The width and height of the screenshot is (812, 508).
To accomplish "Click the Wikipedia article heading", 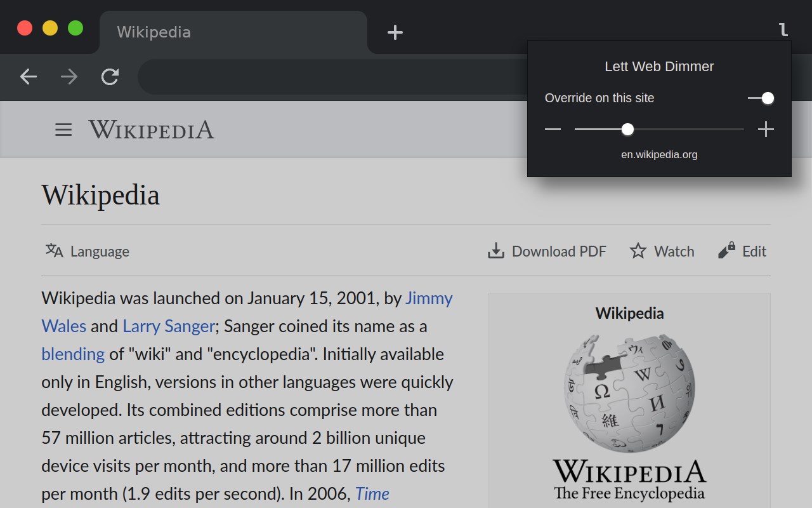I will (100, 194).
